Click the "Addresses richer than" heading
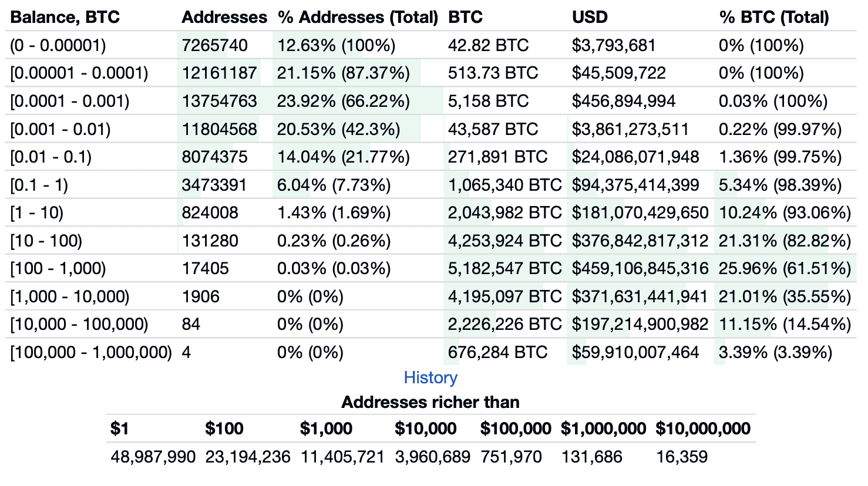The width and height of the screenshot is (868, 486). pyautogui.click(x=430, y=402)
